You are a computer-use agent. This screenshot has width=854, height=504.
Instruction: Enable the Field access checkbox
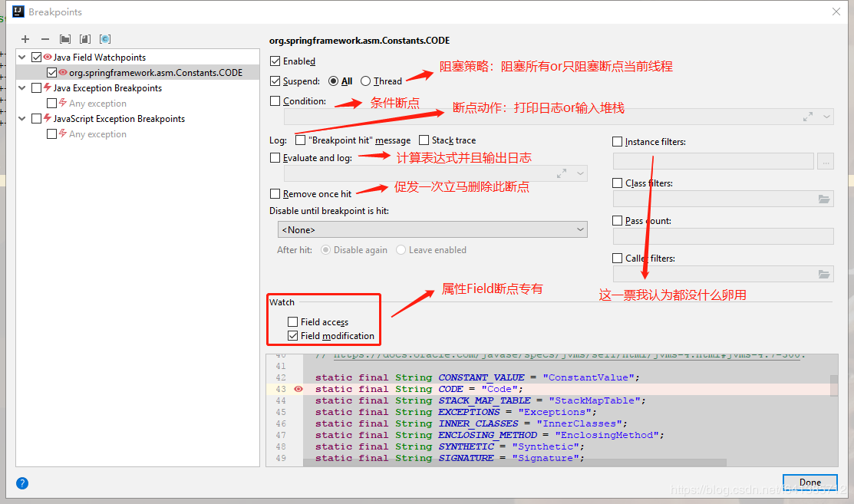[x=293, y=322]
